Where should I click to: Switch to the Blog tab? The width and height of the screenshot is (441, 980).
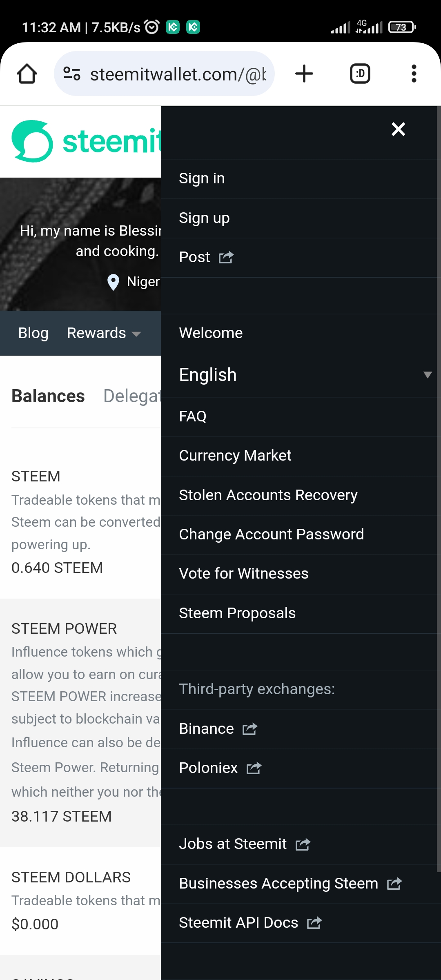33,333
